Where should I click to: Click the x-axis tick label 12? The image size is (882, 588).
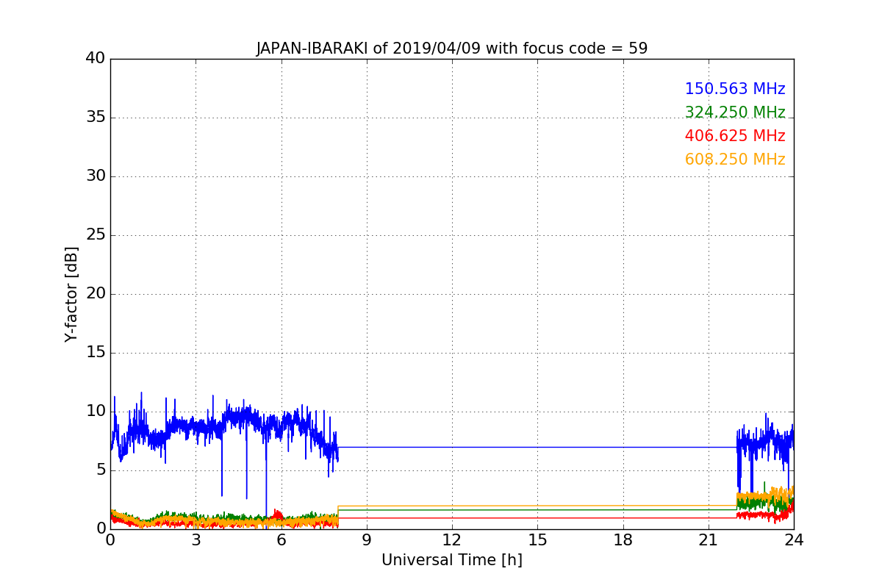(451, 540)
